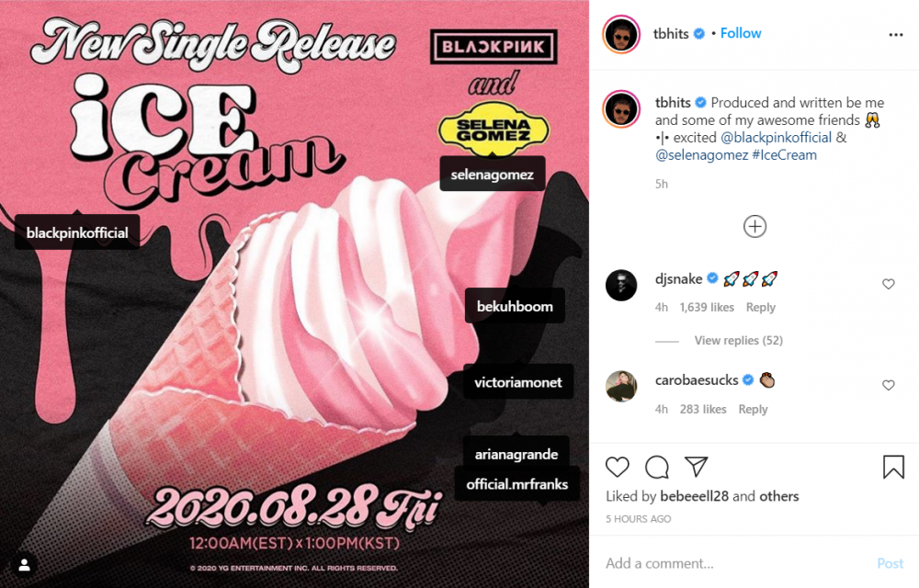Open comment via speech bubble icon

tap(656, 467)
